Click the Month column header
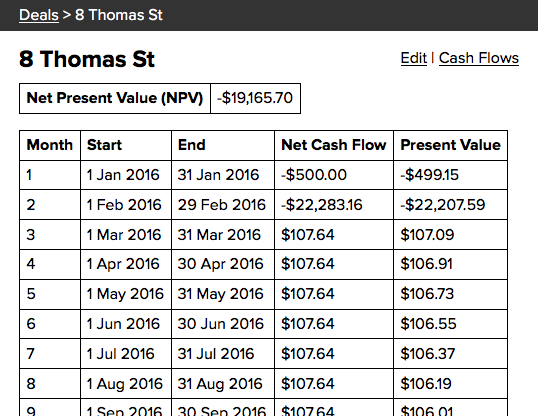The width and height of the screenshot is (538, 416). click(50, 145)
